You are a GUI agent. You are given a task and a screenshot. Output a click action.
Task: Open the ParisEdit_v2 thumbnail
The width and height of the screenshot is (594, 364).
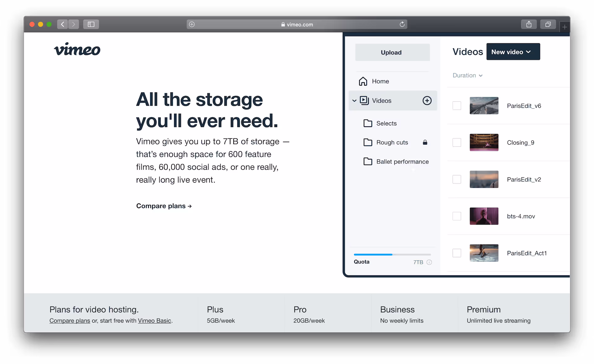click(484, 180)
